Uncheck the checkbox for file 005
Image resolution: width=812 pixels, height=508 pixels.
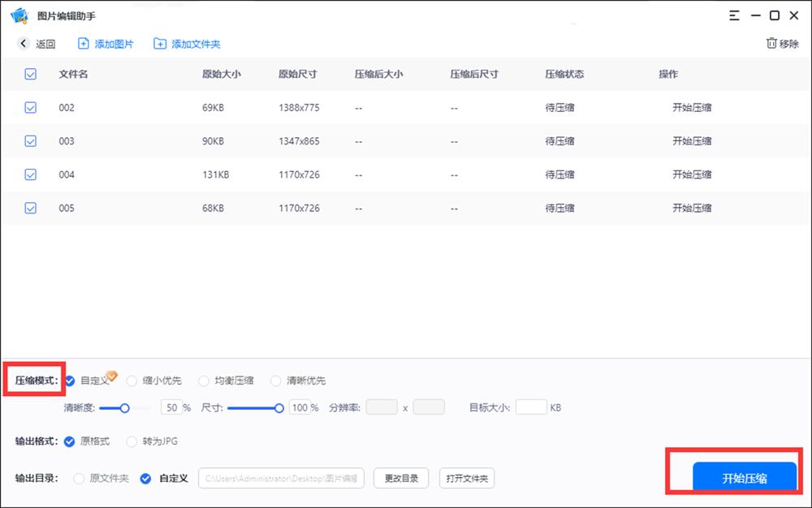(x=30, y=208)
